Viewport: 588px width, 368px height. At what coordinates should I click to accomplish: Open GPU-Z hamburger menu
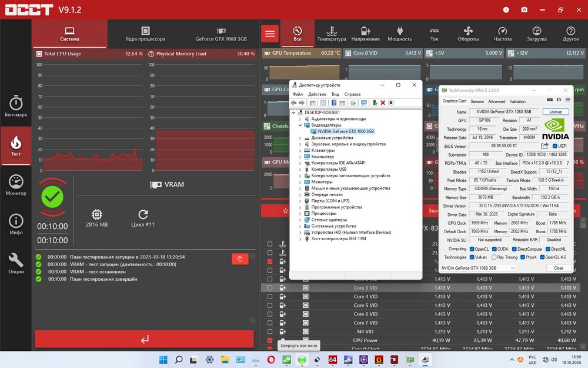(x=568, y=100)
